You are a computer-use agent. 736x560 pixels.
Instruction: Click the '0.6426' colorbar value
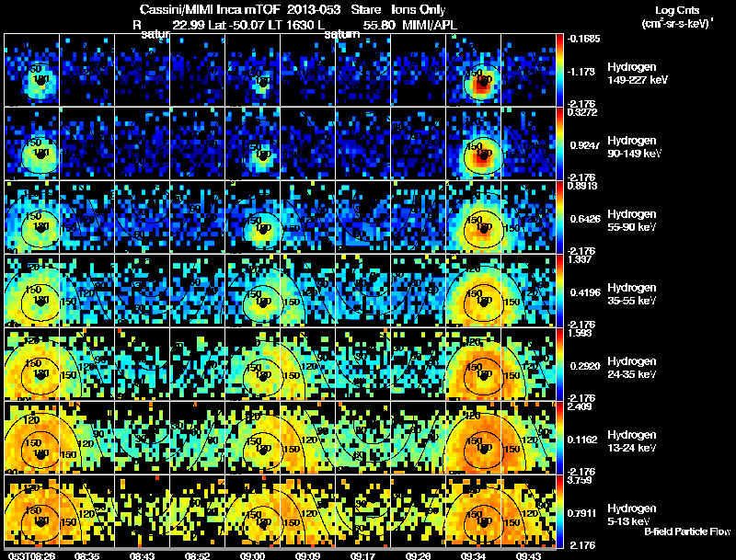(x=585, y=219)
